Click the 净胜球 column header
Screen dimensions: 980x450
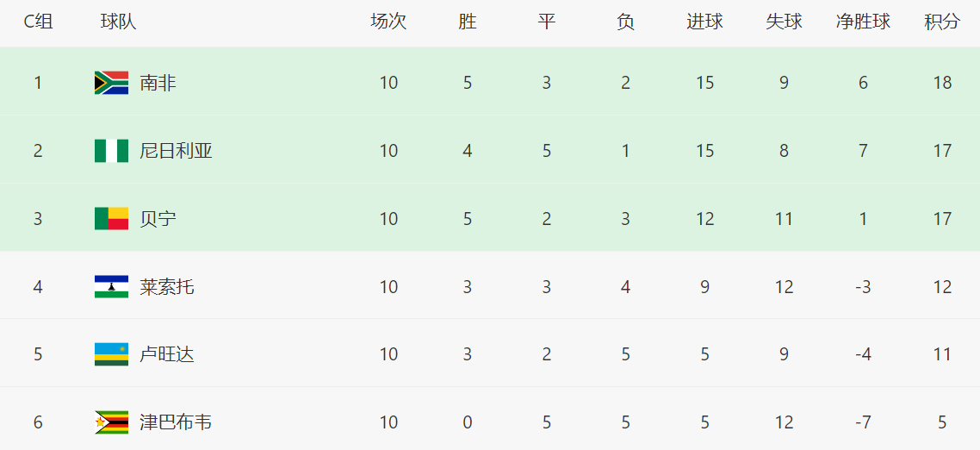tap(863, 22)
